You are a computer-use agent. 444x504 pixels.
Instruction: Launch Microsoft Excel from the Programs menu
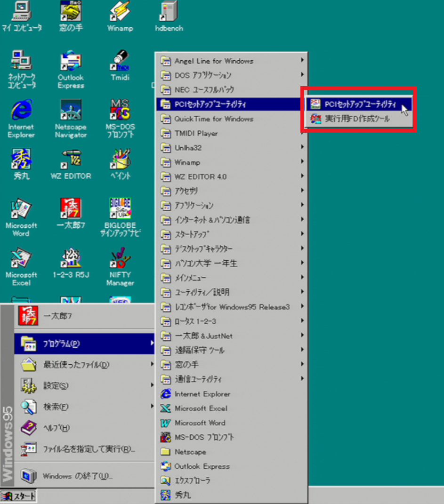pyautogui.click(x=232, y=408)
